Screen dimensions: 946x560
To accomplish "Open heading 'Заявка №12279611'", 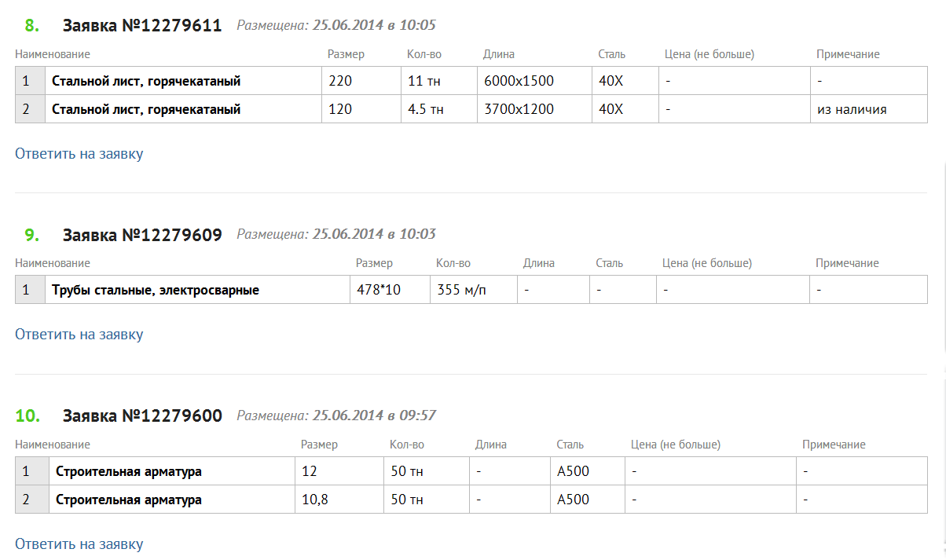I will (142, 26).
